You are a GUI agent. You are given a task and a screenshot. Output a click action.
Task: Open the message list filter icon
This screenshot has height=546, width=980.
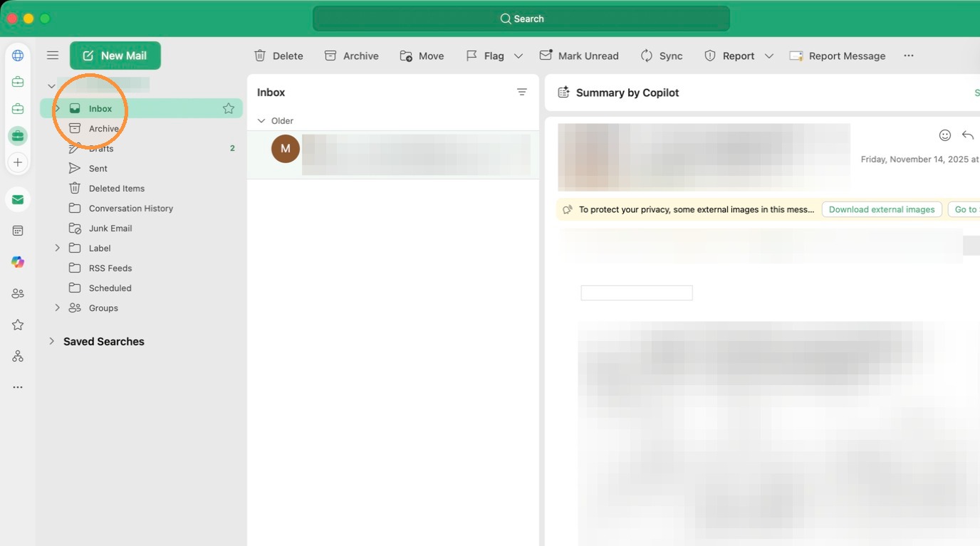tap(522, 92)
